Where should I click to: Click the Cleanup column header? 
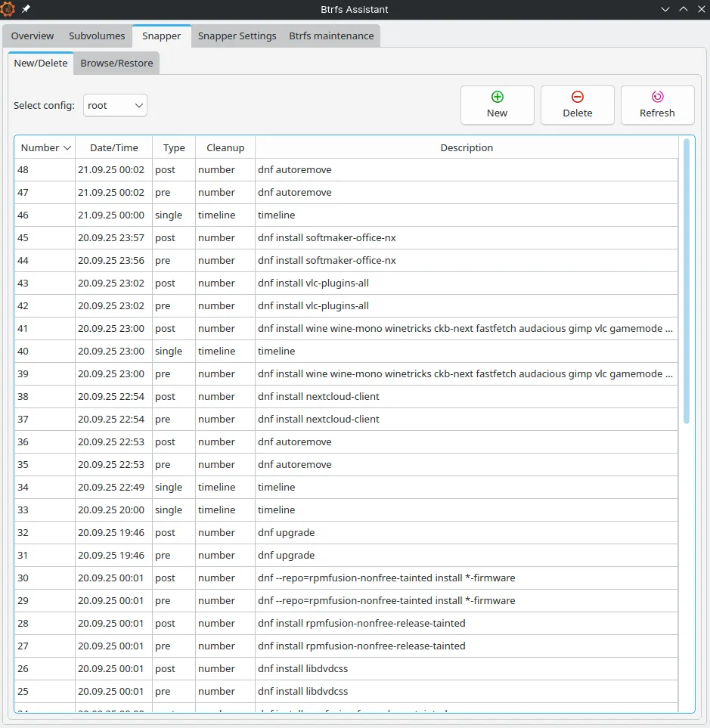pyautogui.click(x=225, y=148)
